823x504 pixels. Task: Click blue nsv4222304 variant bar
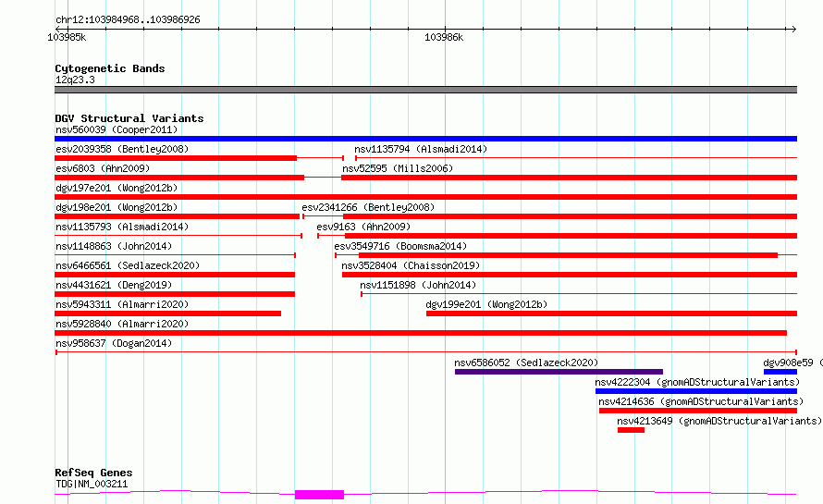click(x=696, y=391)
